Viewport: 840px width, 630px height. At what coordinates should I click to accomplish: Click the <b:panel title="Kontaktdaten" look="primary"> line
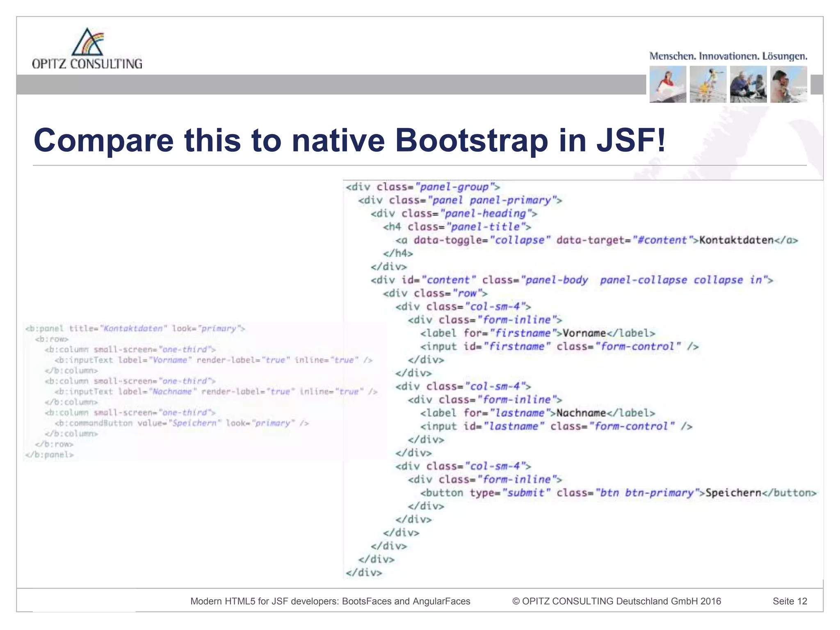click(135, 329)
